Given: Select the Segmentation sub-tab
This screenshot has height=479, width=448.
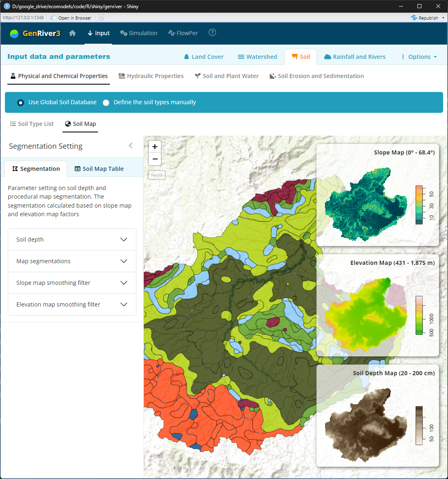Looking at the screenshot, I should (36, 169).
